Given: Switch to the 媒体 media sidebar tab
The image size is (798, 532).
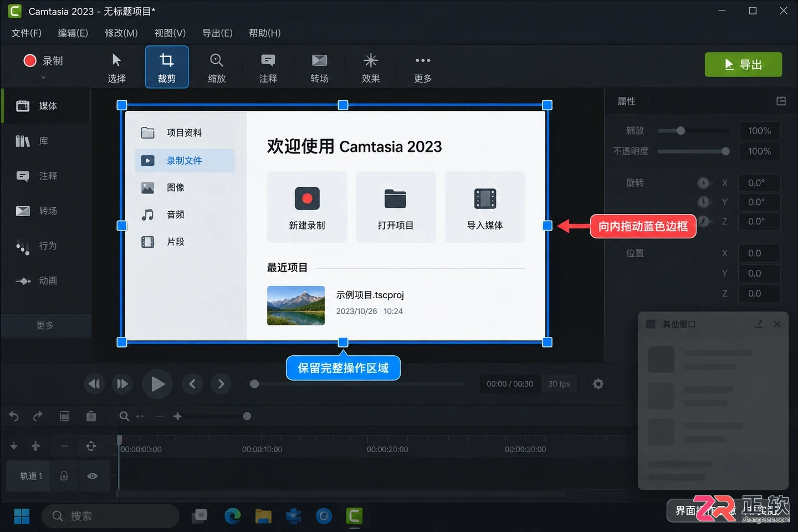Looking at the screenshot, I should point(47,106).
